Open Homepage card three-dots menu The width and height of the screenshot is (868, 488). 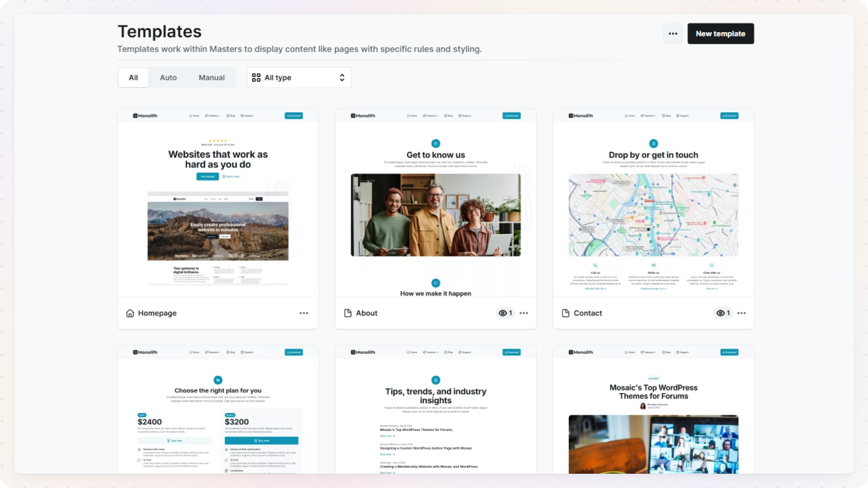coord(304,313)
